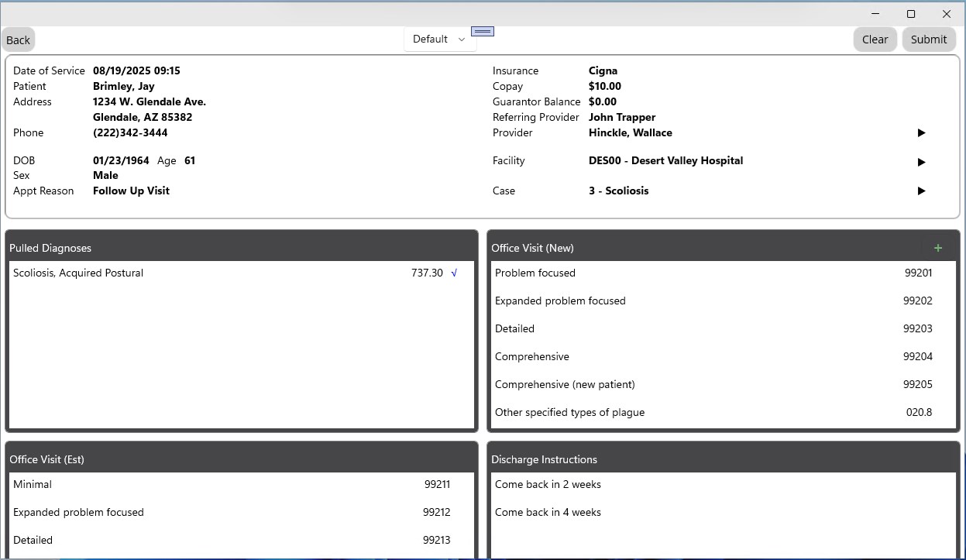Click the referring provider John Trapper

(x=622, y=117)
